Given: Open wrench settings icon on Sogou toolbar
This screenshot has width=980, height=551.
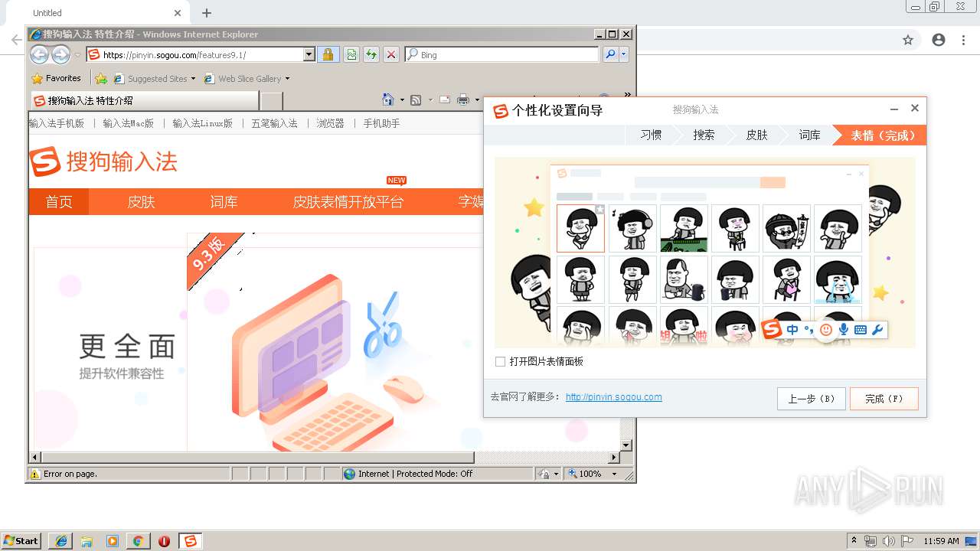Looking at the screenshot, I should pyautogui.click(x=877, y=330).
